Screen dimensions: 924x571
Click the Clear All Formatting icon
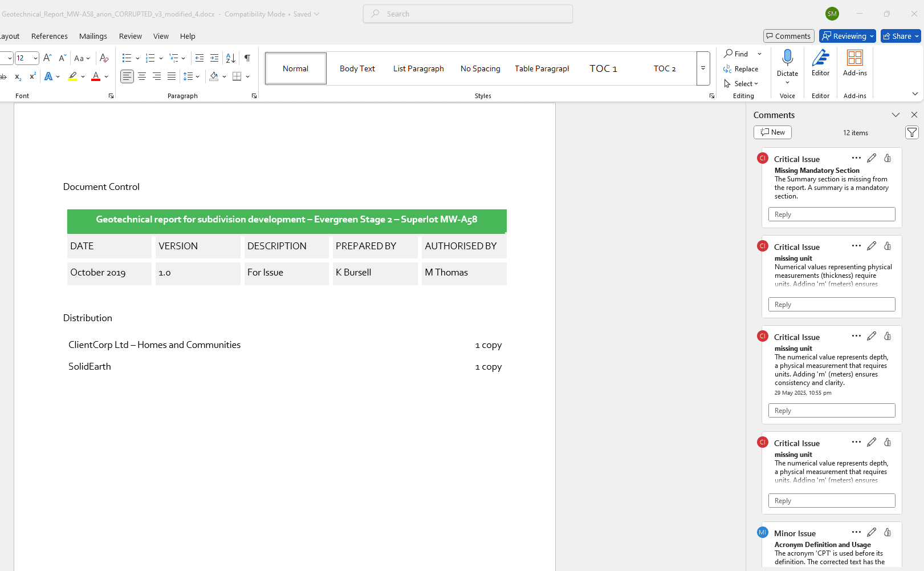point(104,58)
